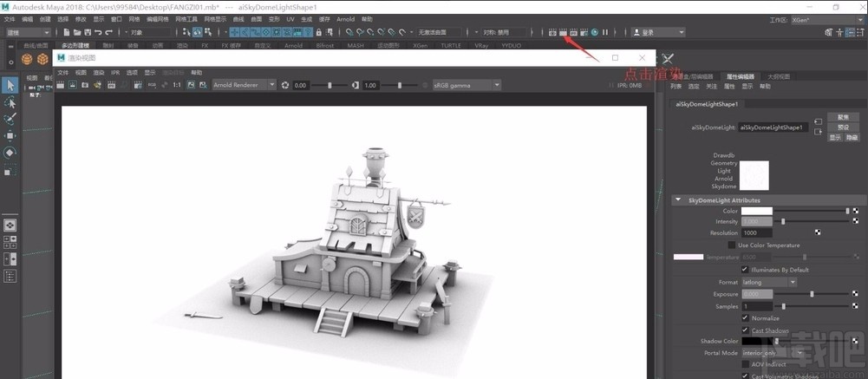The width and height of the screenshot is (868, 379).
Task: Click the Open Scene folder icon
Action: tap(77, 32)
